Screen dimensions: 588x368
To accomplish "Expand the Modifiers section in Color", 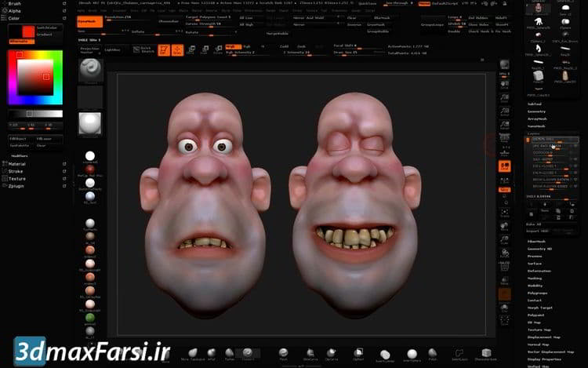I will point(20,155).
